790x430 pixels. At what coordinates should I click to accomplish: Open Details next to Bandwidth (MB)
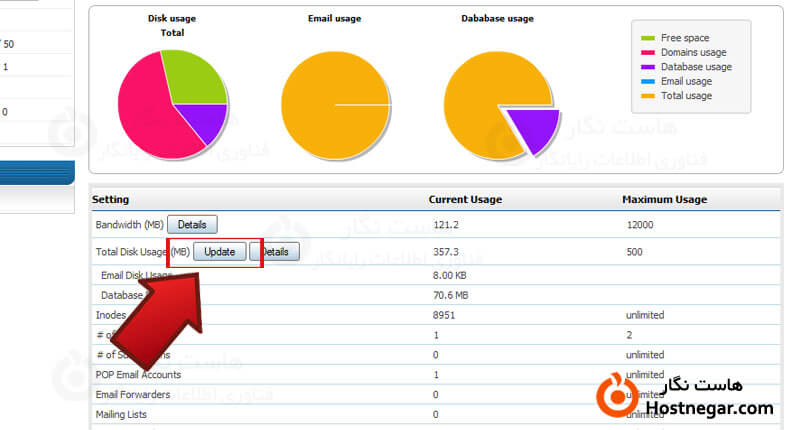[192, 225]
